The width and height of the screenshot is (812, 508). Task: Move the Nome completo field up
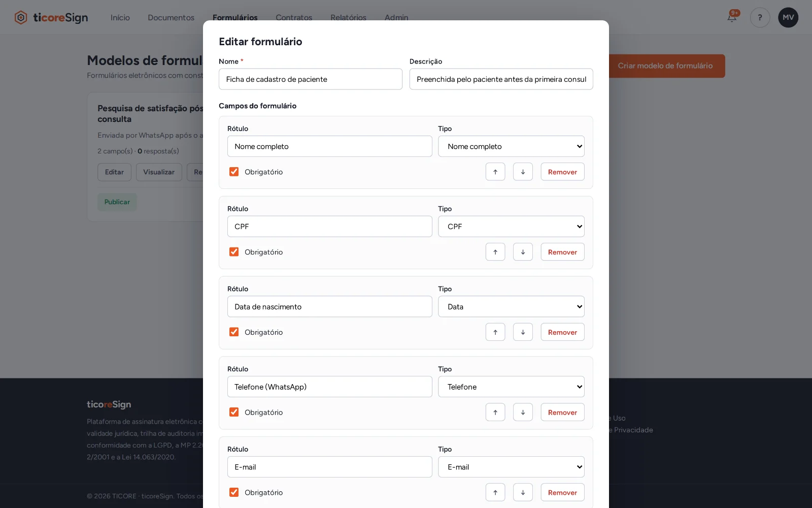[495, 172]
